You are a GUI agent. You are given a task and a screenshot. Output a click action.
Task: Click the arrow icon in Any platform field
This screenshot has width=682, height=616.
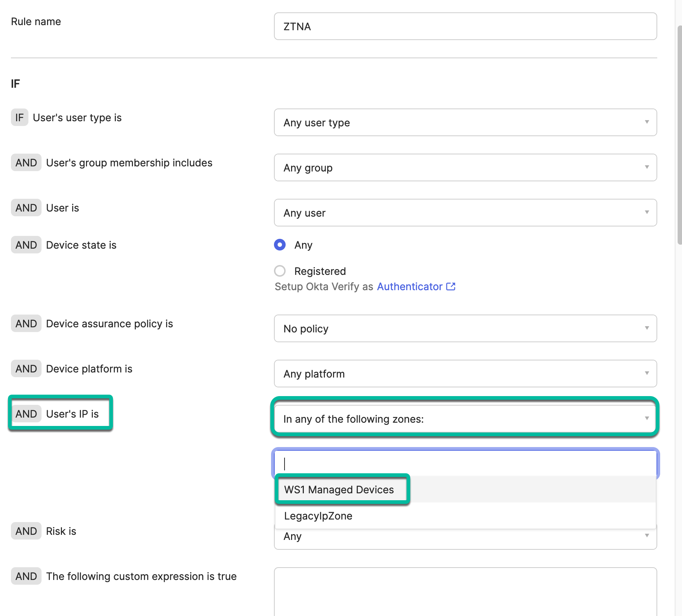tap(647, 374)
